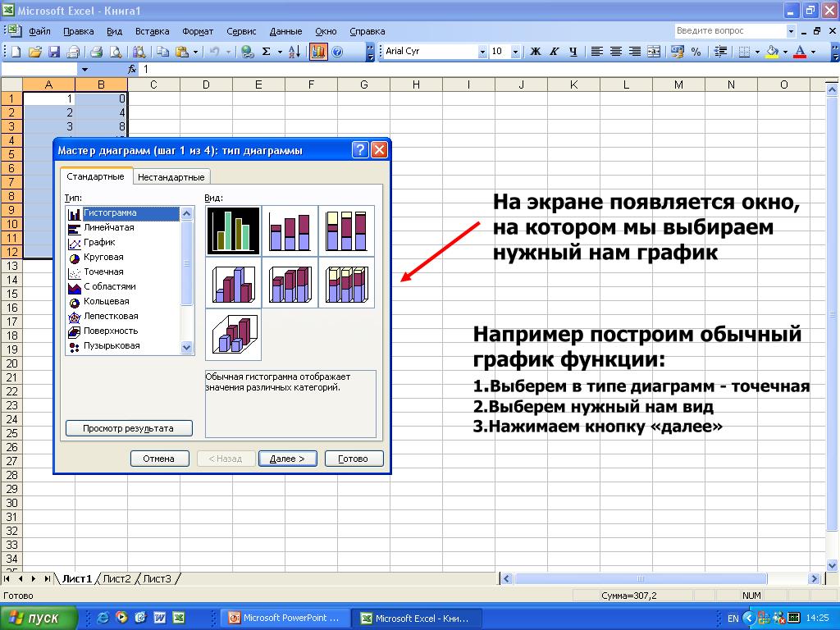This screenshot has width=840, height=630.
Task: Apply currency format icon
Action: point(677,52)
